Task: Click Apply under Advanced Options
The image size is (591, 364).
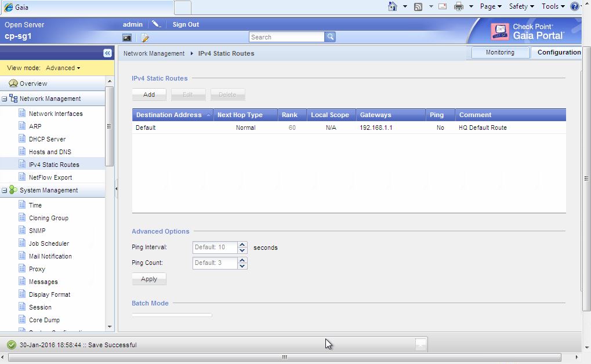Action: [x=148, y=279]
